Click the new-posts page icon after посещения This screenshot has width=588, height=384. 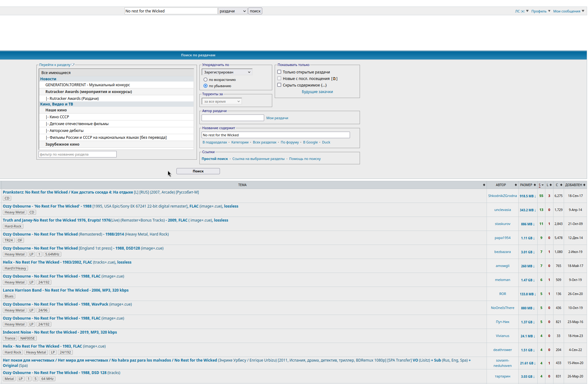[x=334, y=78]
